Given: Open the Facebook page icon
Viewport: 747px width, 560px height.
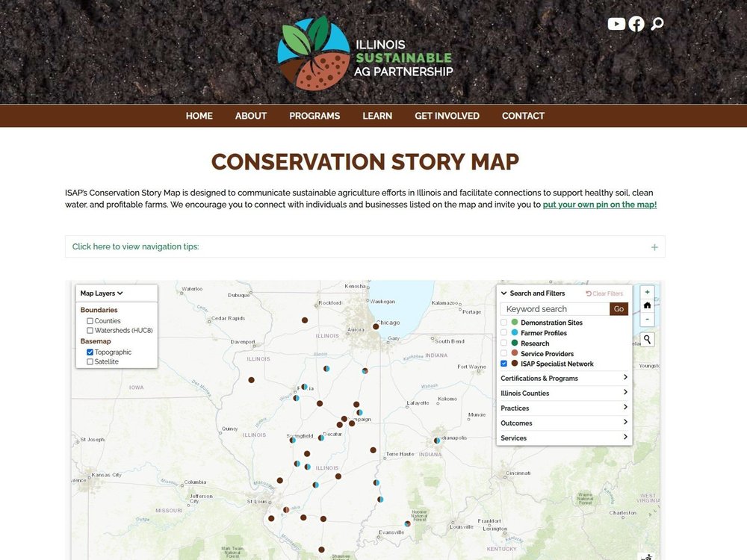Looking at the screenshot, I should [636, 24].
